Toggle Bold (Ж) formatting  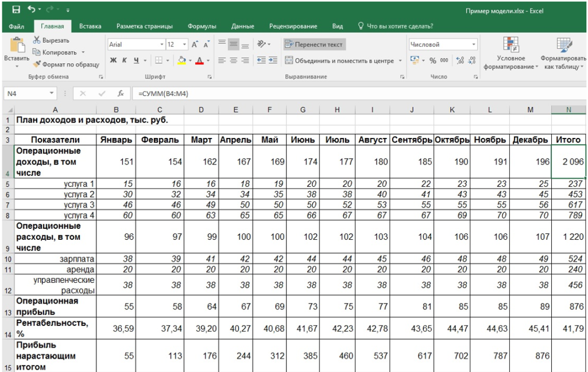point(113,60)
